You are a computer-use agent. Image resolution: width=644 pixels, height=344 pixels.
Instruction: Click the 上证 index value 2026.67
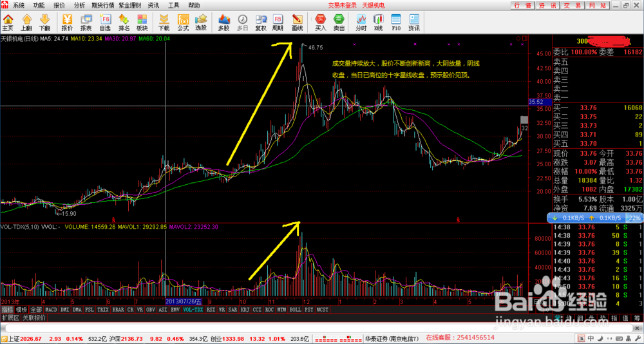click(x=31, y=339)
